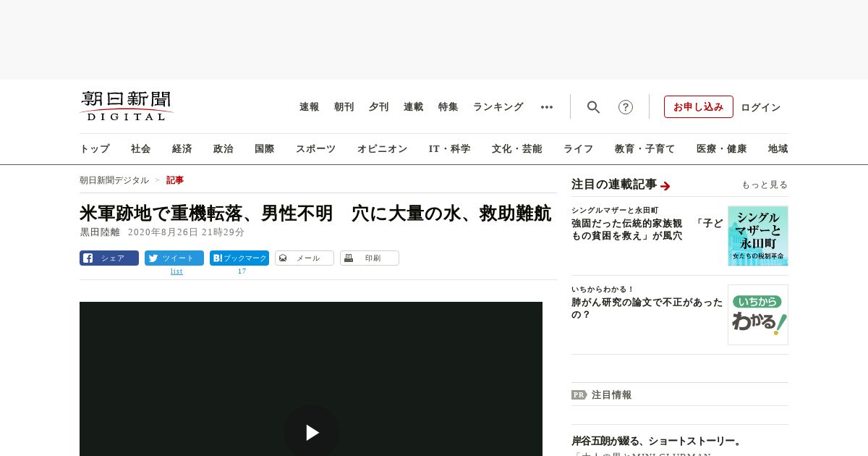Go to トップ section
The height and width of the screenshot is (456, 868).
pos(95,148)
